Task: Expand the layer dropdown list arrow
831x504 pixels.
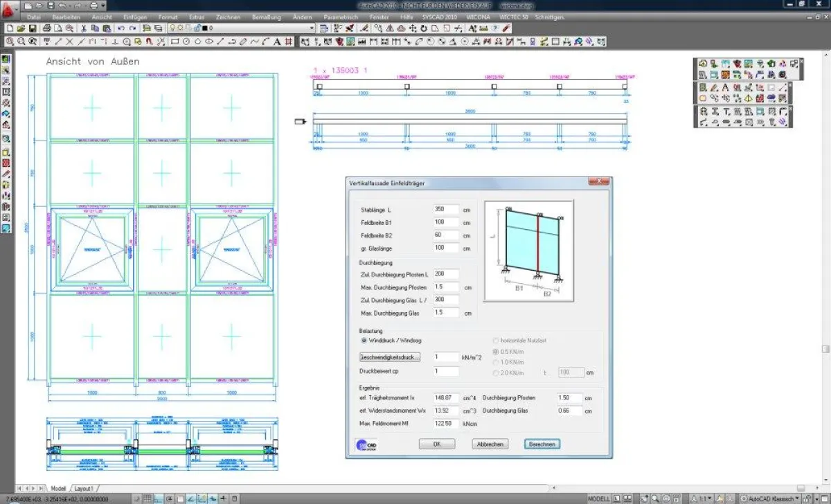Action: point(312,28)
